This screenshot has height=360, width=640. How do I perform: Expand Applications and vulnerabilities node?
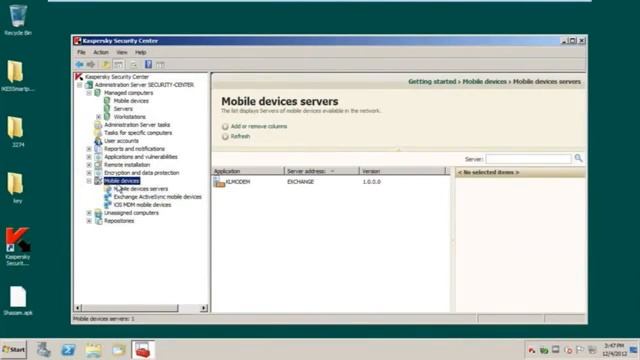(x=89, y=157)
